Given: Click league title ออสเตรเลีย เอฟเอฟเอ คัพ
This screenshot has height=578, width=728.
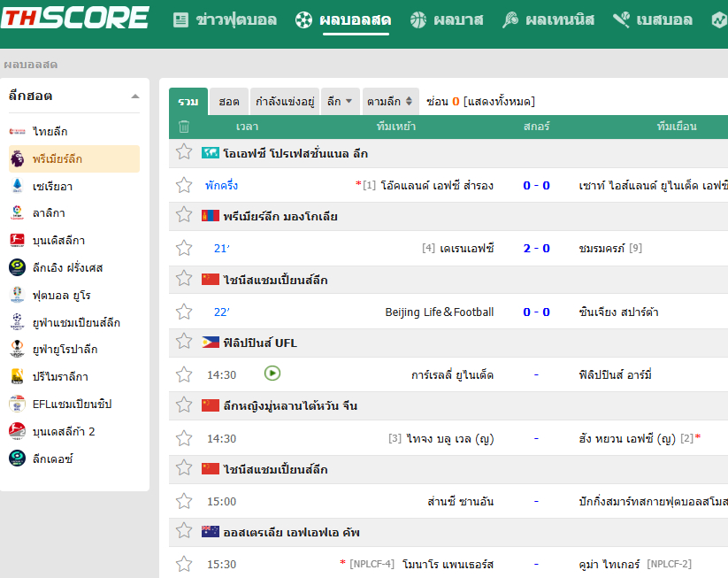Looking at the screenshot, I should click(291, 533).
